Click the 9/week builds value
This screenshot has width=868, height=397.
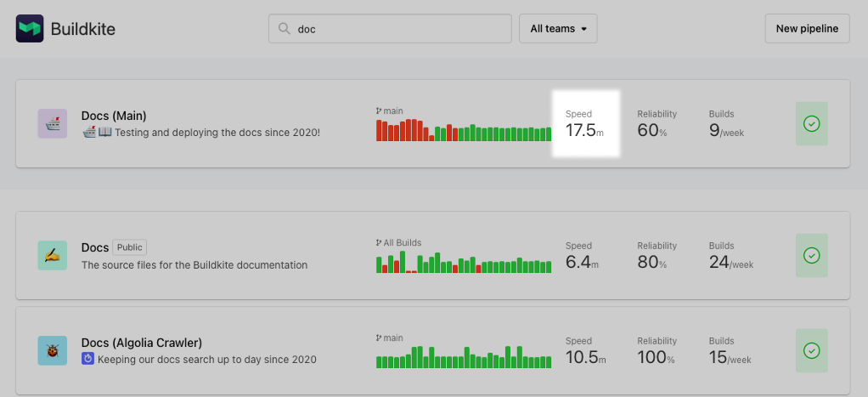click(726, 130)
